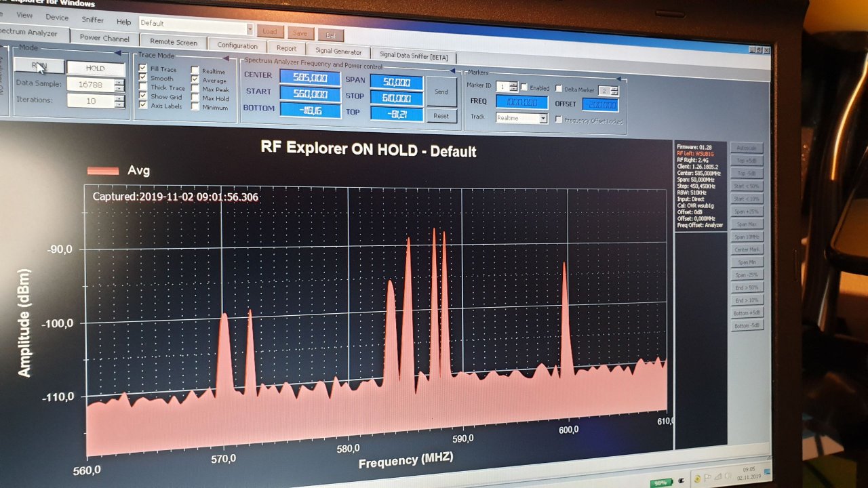Click the Save preset button
This screenshot has height=488, width=868.
(300, 33)
